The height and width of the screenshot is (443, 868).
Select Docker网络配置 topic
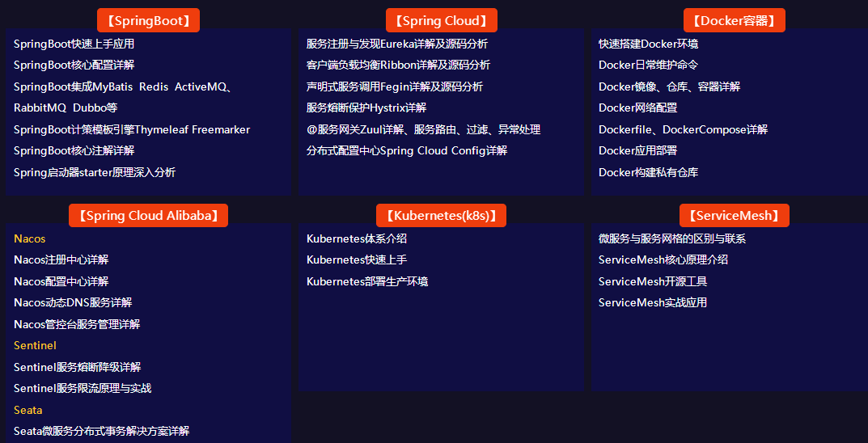click(x=637, y=108)
